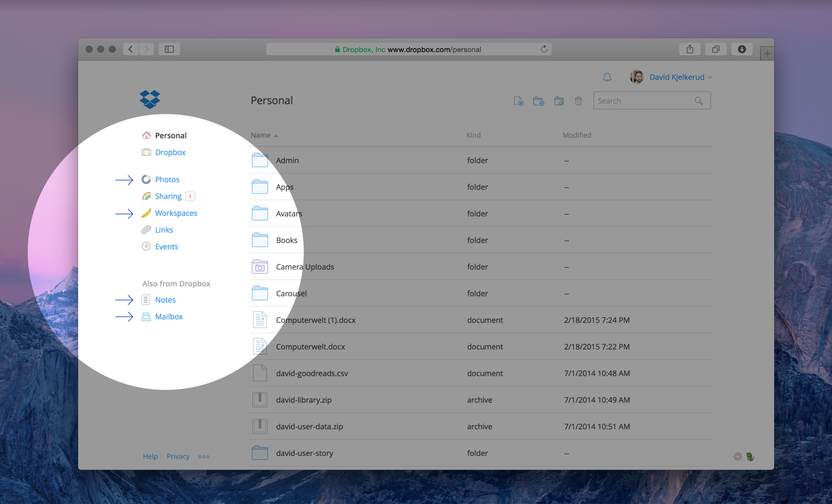Image resolution: width=832 pixels, height=504 pixels.
Task: Click the search magnifier icon
Action: [699, 101]
